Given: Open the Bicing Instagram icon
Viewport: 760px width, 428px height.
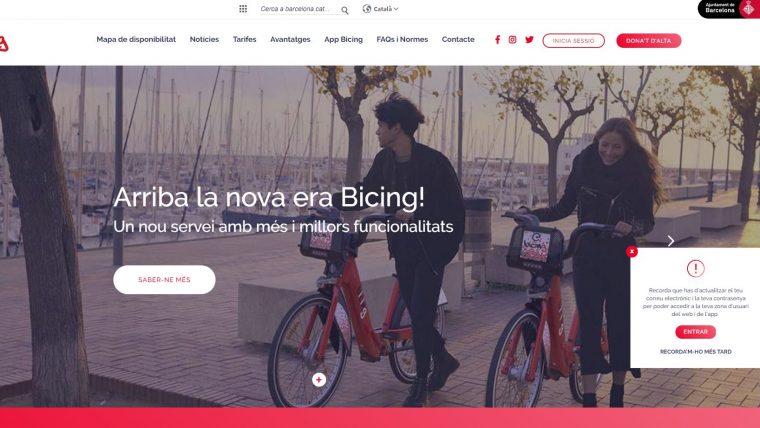Looking at the screenshot, I should pos(512,40).
